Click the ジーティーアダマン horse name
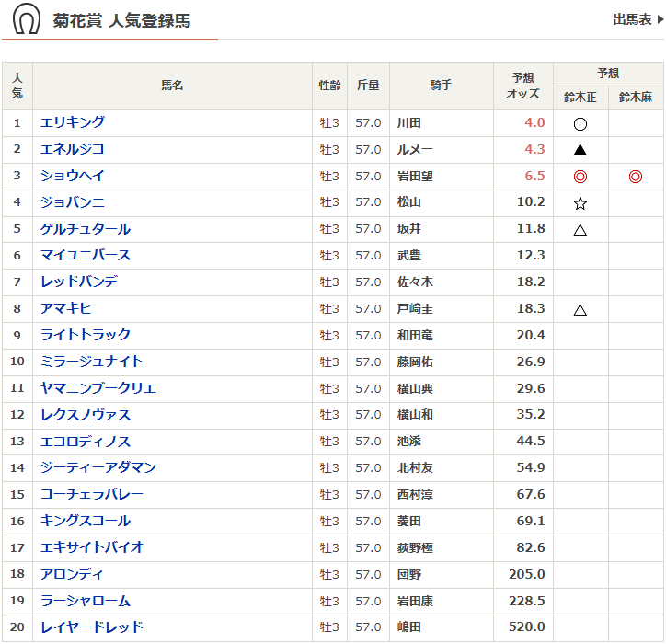The image size is (666, 644). (x=98, y=467)
